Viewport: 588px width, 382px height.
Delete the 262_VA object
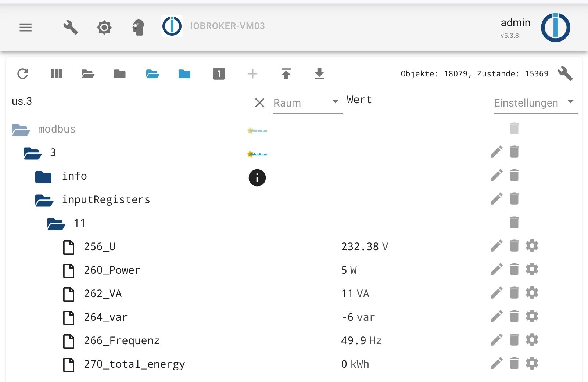point(514,293)
